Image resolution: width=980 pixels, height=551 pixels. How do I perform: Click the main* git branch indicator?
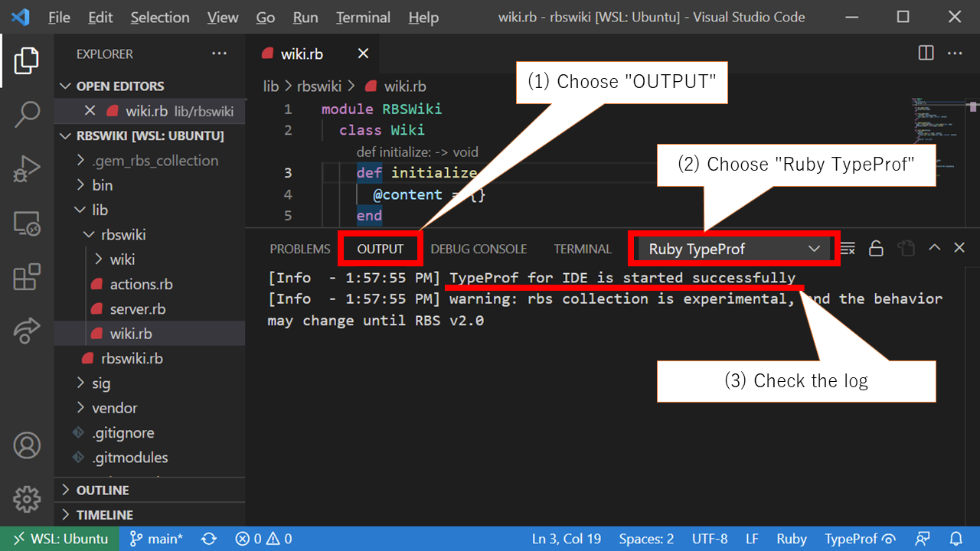tap(156, 539)
